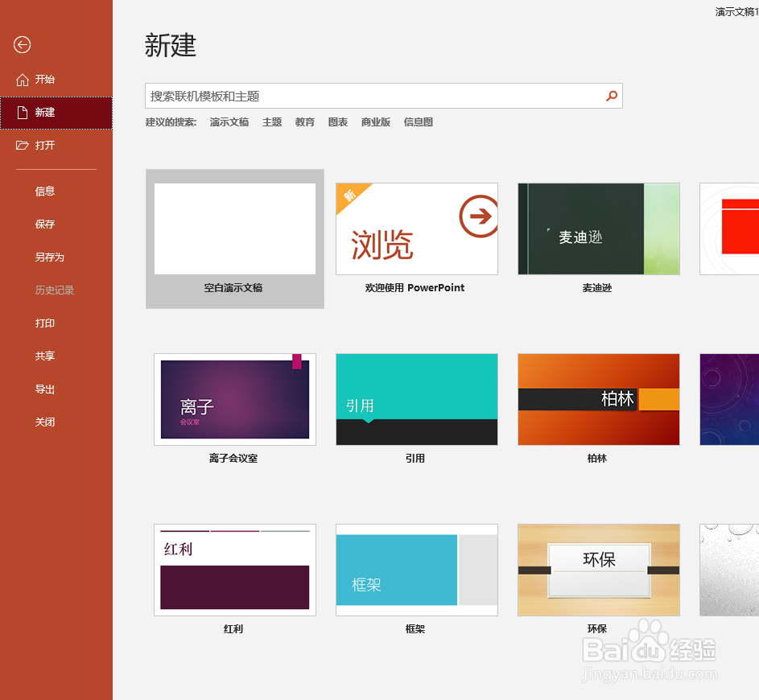
Task: Open the 打印 section
Action: [x=44, y=323]
